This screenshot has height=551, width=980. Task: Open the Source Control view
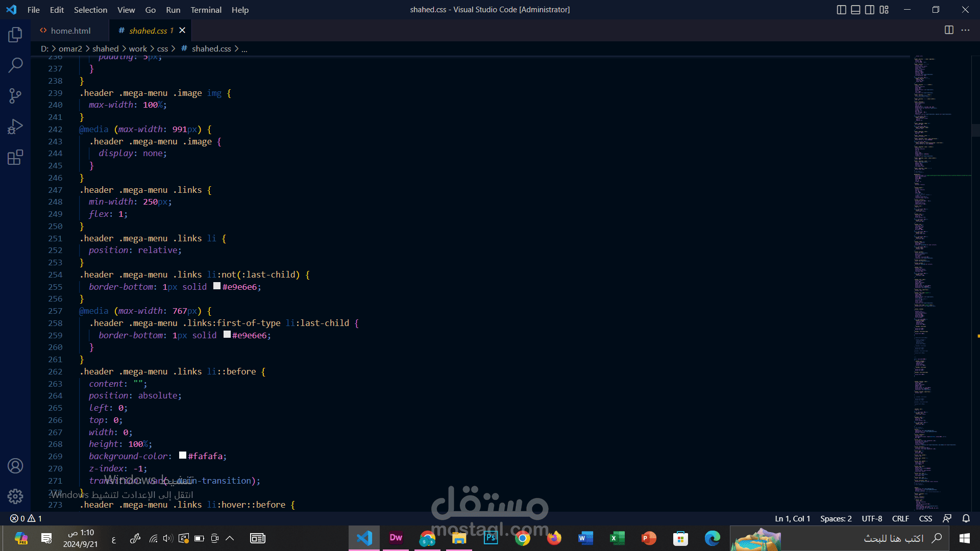tap(15, 95)
